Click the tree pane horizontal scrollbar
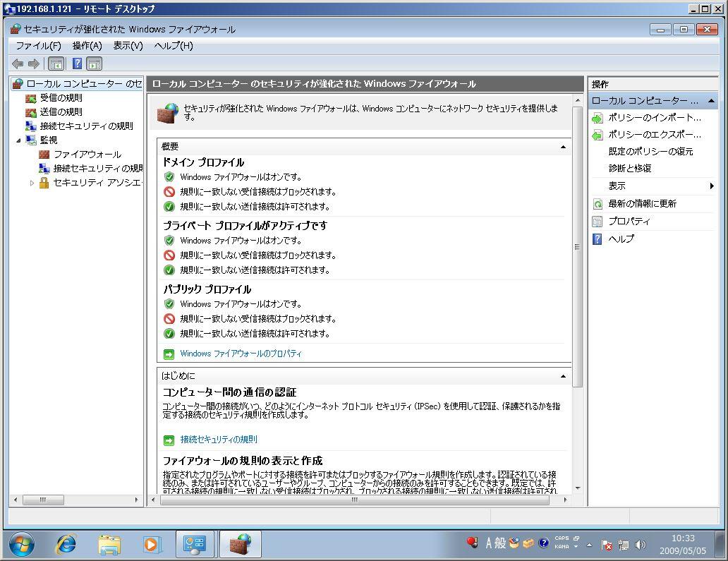The width and height of the screenshot is (728, 561). [x=43, y=500]
